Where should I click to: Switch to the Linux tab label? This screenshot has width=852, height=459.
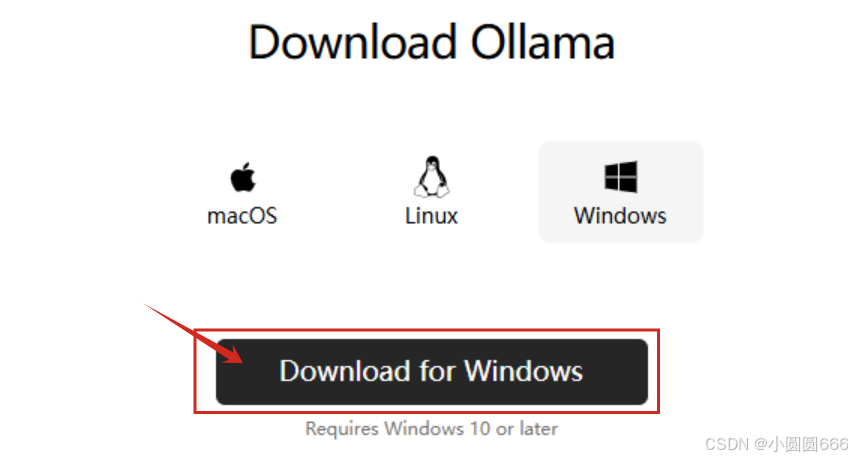(x=431, y=216)
